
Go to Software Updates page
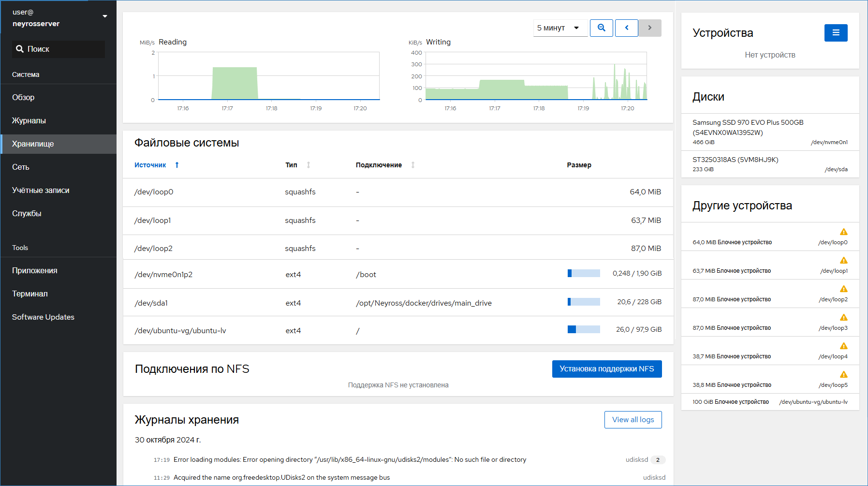pyautogui.click(x=43, y=317)
